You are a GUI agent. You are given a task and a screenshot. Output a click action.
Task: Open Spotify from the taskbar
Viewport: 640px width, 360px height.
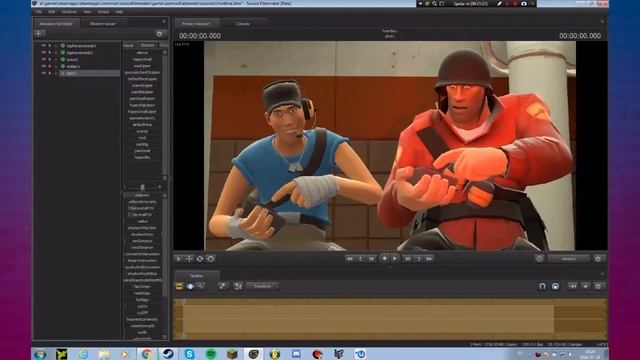point(211,353)
